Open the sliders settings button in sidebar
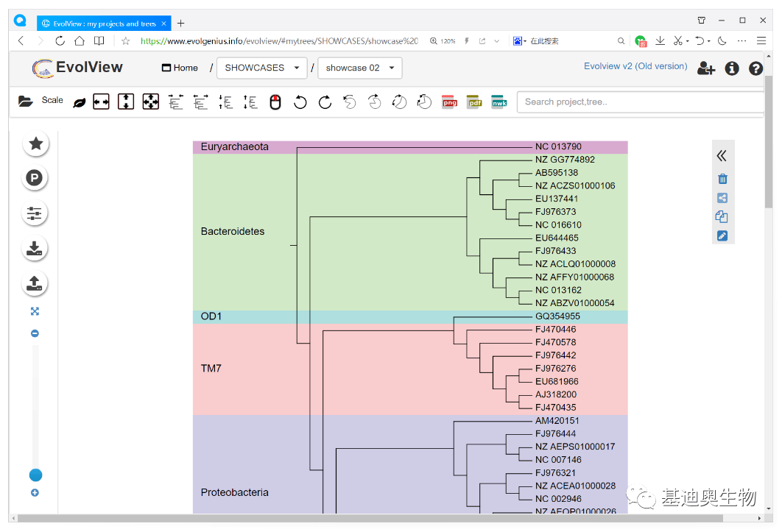 35,213
